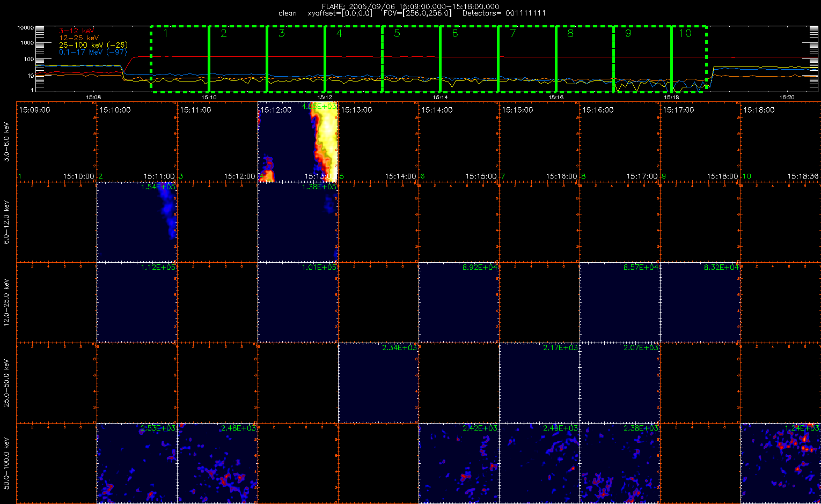The image size is (821, 504).
Task: Select interval 1 marker in the light curve
Action: coord(166,33)
